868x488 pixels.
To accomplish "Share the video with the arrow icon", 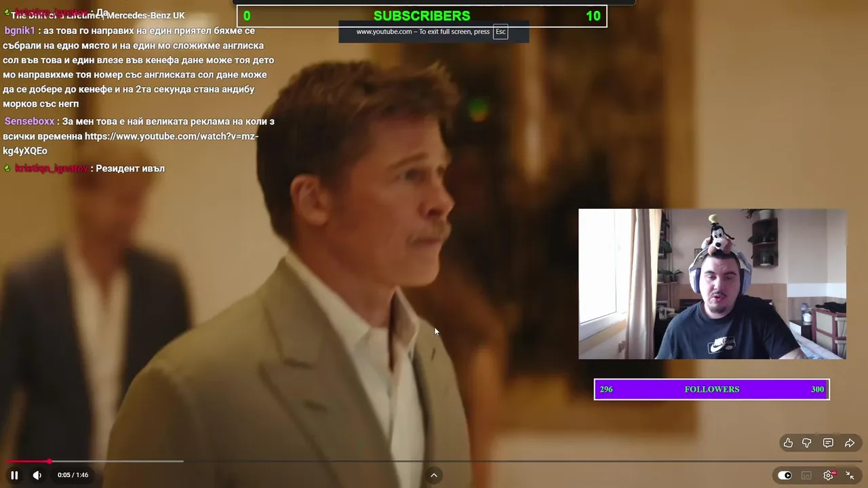I will tap(850, 443).
